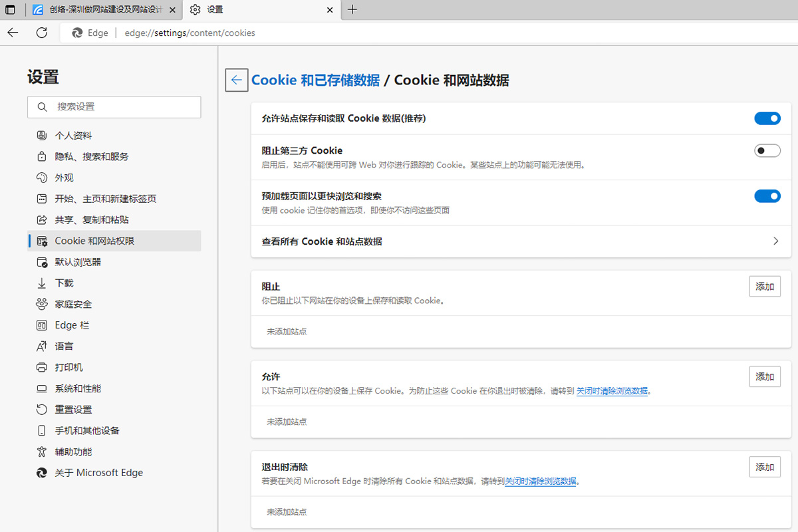Expand 查看所有 Cookie 和站点数据 chevron
This screenshot has width=798, height=532.
tap(775, 241)
